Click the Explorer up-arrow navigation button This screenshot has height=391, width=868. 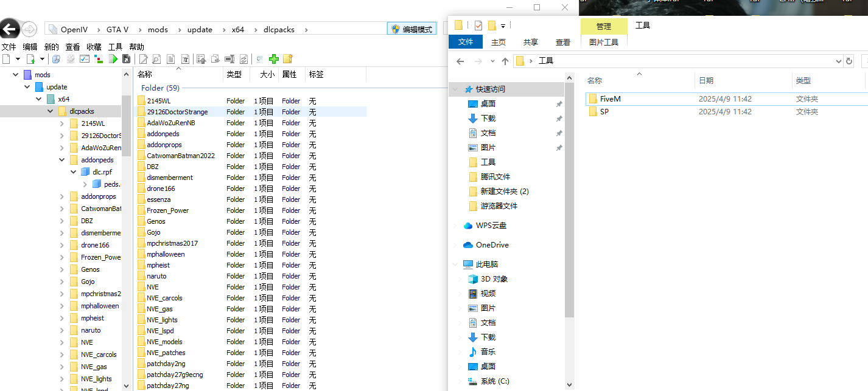505,61
